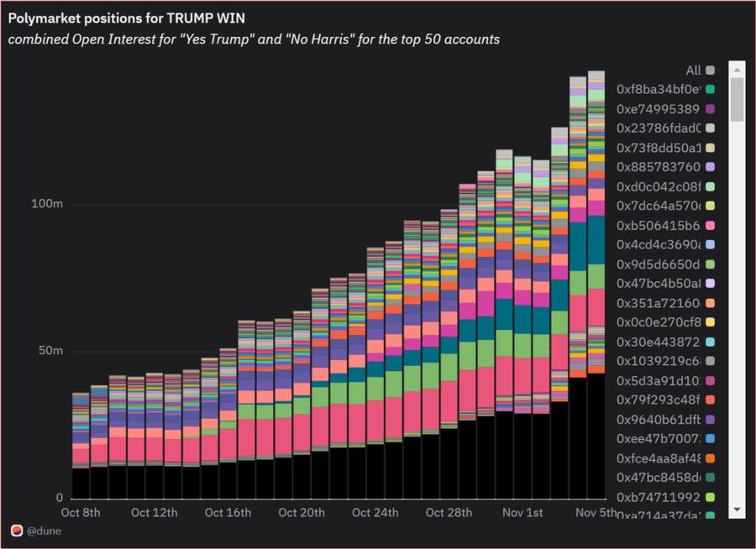756x549 pixels.
Task: Click the 'Nov 5th' x-axis label
Action: point(596,512)
